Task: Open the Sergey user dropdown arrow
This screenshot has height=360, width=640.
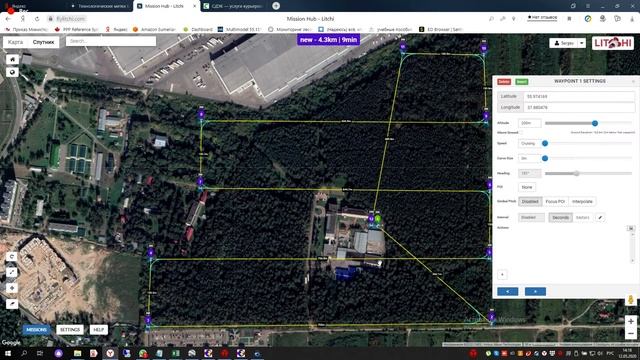Action: coord(582,43)
